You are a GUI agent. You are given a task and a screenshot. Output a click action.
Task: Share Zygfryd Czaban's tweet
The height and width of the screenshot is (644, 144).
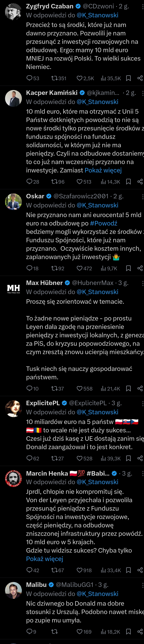click(140, 78)
